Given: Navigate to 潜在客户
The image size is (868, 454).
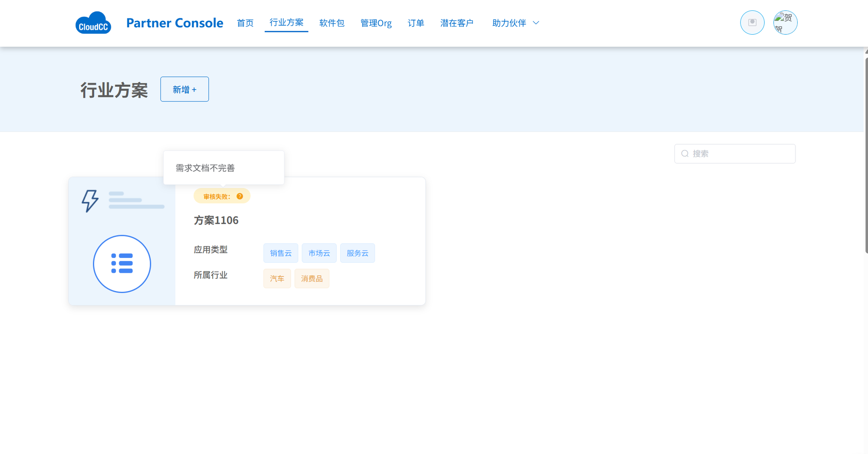Looking at the screenshot, I should 457,23.
